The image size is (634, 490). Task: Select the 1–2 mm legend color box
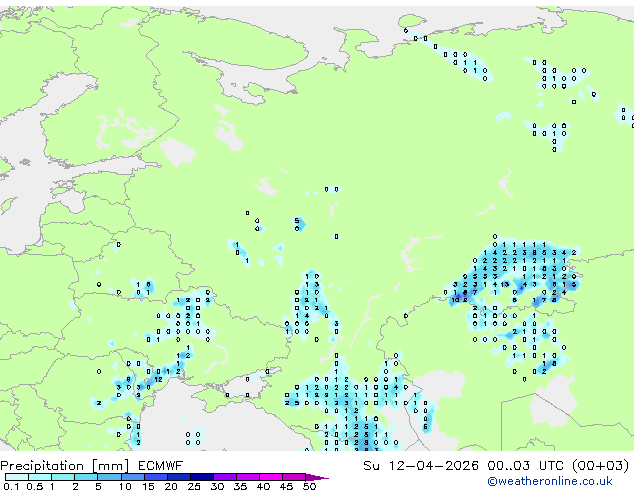pyautogui.click(x=63, y=477)
